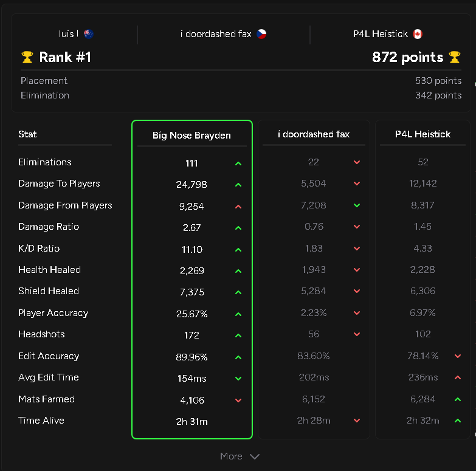Click red down arrow beside 4,106 mats
This screenshot has height=471, width=476.
click(x=238, y=401)
